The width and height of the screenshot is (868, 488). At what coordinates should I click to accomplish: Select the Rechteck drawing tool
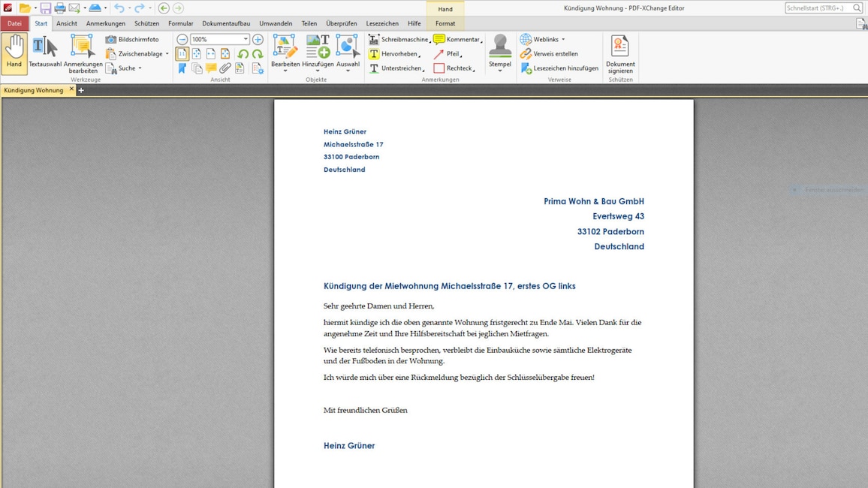tap(457, 68)
